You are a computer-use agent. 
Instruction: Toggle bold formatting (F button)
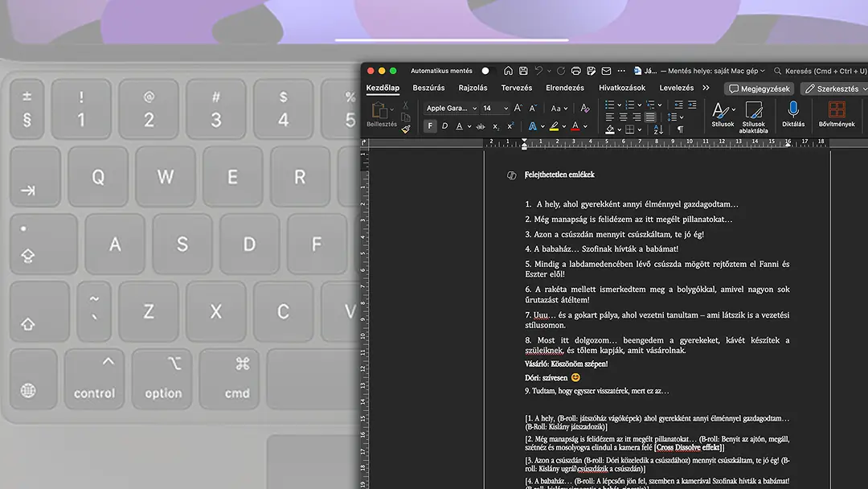click(x=430, y=126)
